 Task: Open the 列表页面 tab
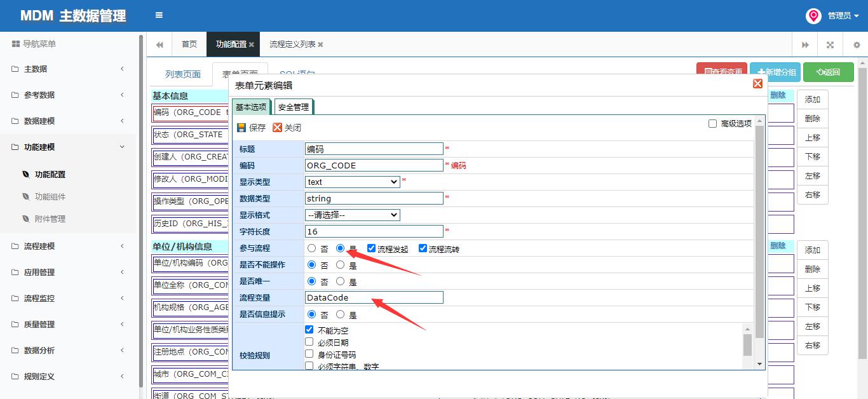pyautogui.click(x=183, y=74)
